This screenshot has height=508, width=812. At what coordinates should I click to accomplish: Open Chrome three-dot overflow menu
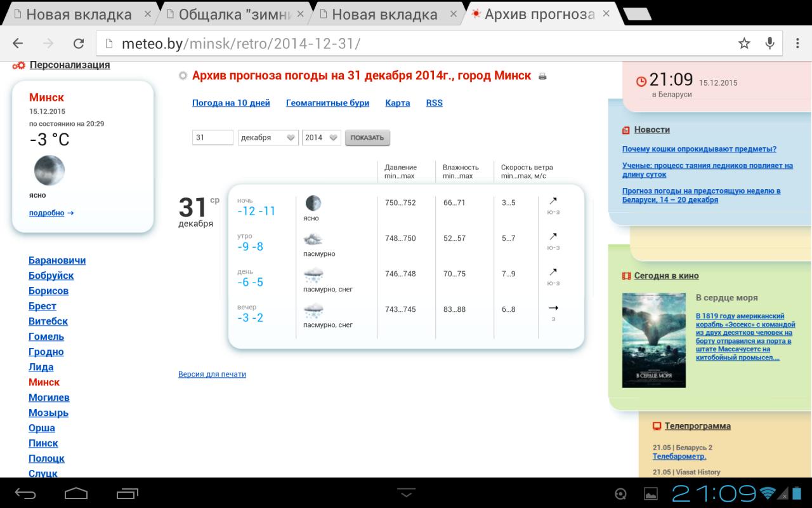pos(797,43)
